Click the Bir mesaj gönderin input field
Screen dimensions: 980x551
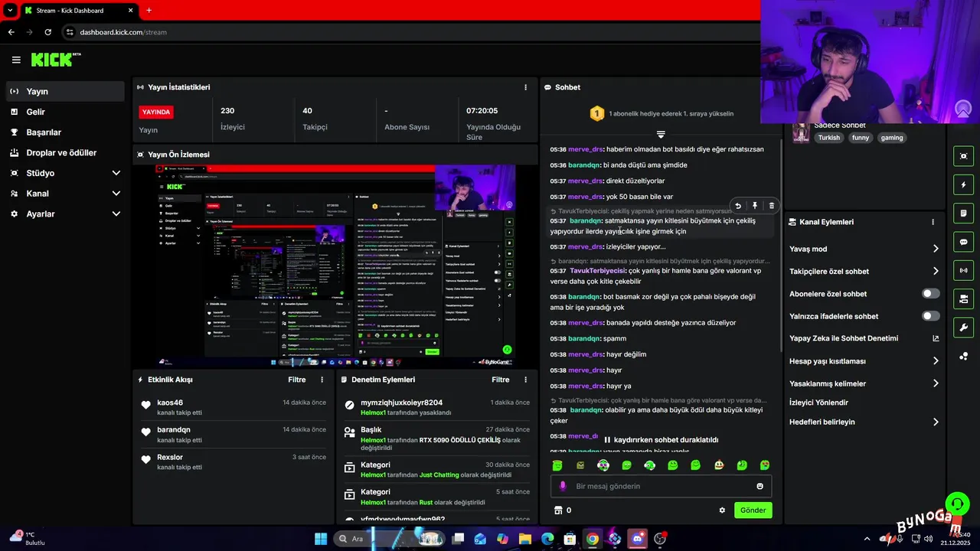pyautogui.click(x=661, y=486)
